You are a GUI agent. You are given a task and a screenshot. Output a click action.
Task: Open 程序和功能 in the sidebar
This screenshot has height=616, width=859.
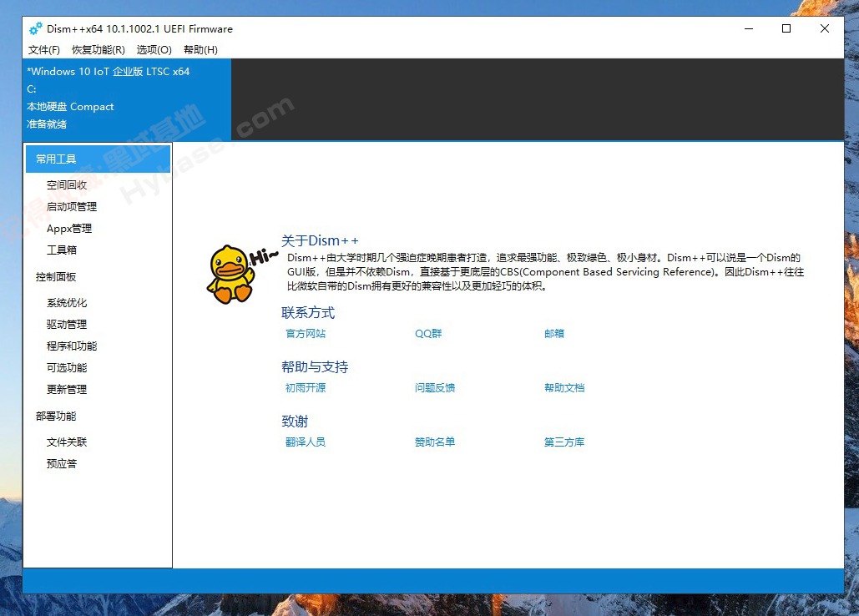click(72, 346)
